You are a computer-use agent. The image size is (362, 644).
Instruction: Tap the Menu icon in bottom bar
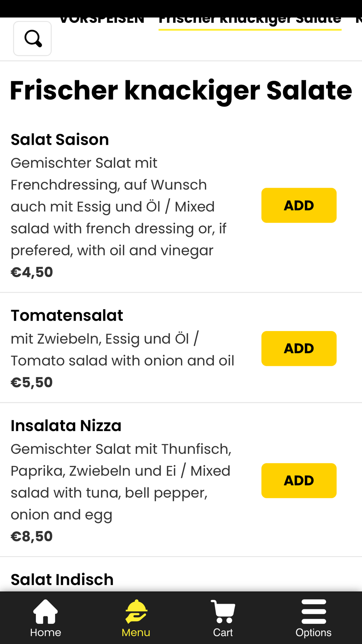click(x=136, y=618)
